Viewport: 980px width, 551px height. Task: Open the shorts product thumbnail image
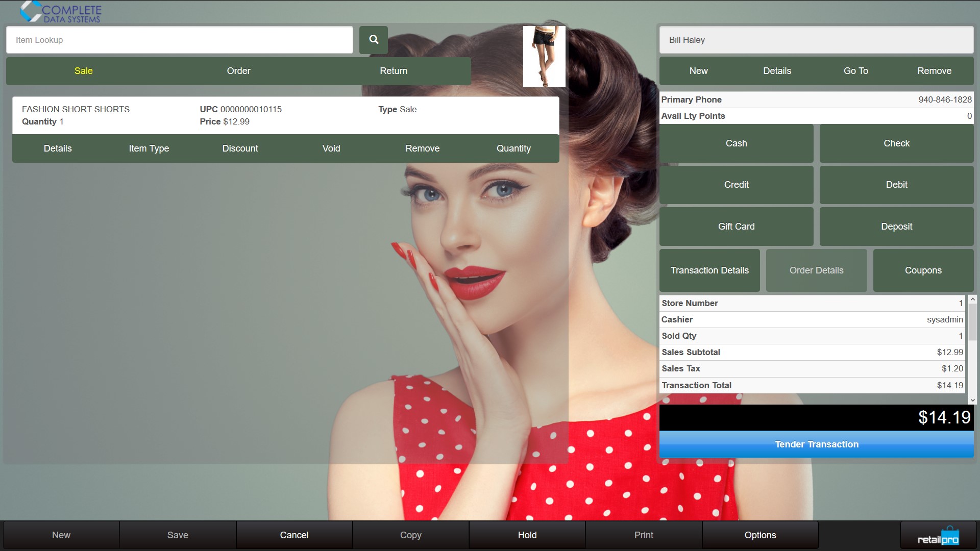click(544, 56)
